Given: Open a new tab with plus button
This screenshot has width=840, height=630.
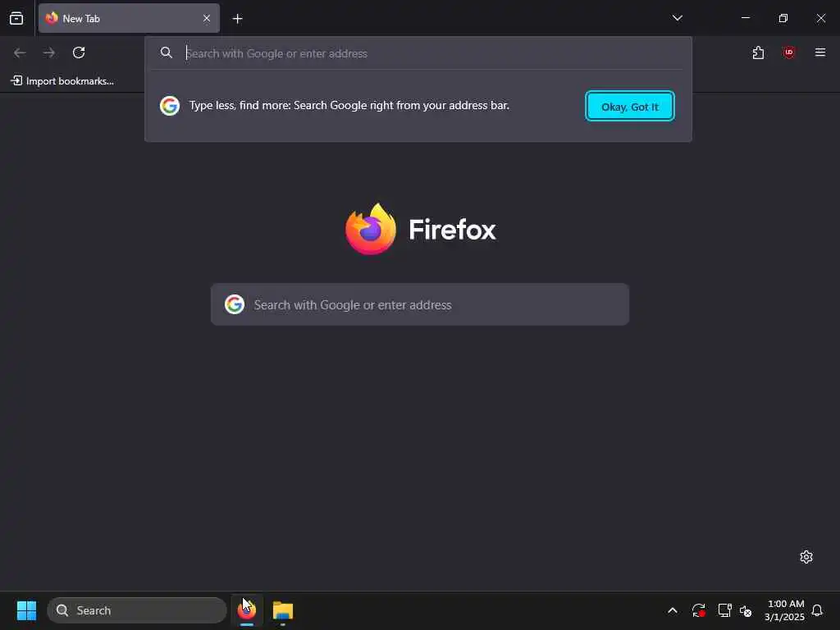Looking at the screenshot, I should [x=237, y=19].
